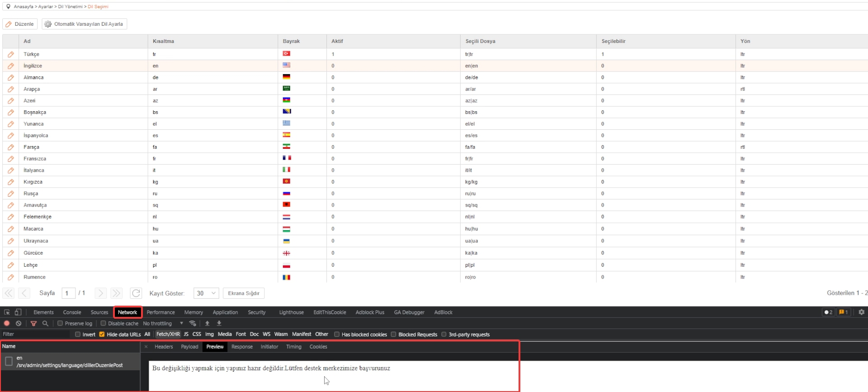Click the edit pencil for Rumence row
The width and height of the screenshot is (868, 392).
[x=11, y=277]
